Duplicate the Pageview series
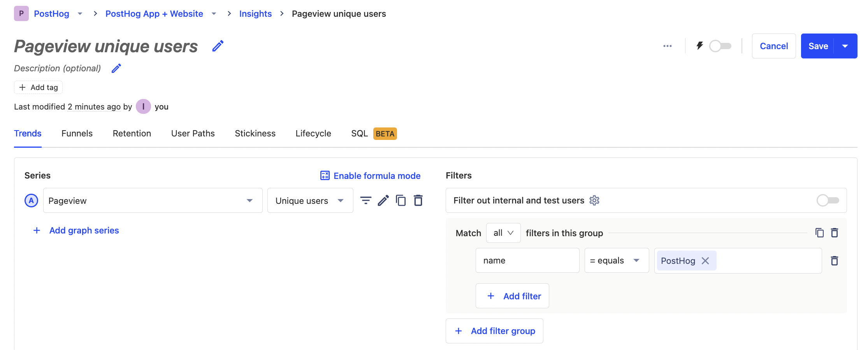Screen dimensions: 868x350 [401, 200]
